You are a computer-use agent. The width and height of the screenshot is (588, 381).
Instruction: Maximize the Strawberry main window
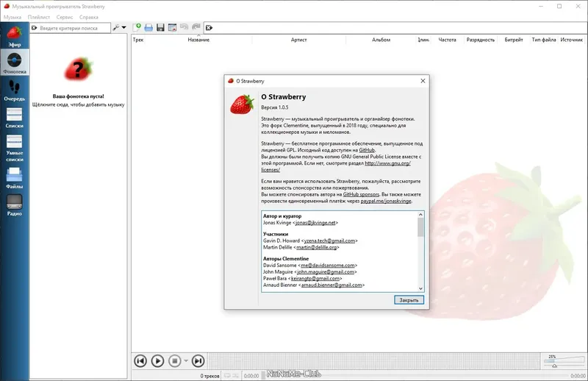(559, 7)
